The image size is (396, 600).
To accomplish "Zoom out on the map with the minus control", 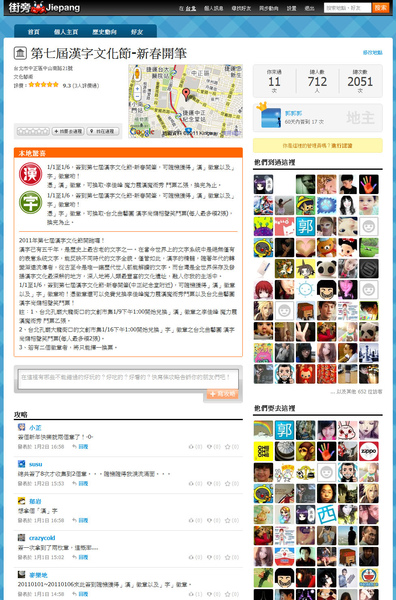I will pyautogui.click(x=137, y=96).
